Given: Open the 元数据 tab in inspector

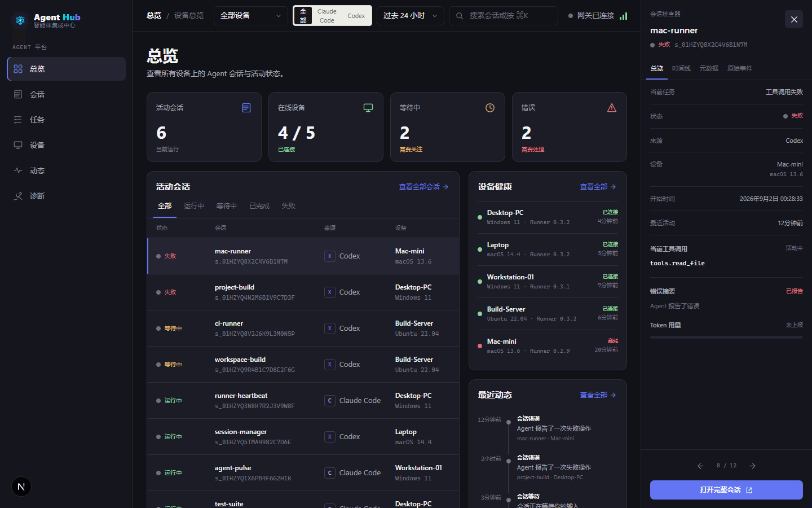Looking at the screenshot, I should tap(709, 68).
